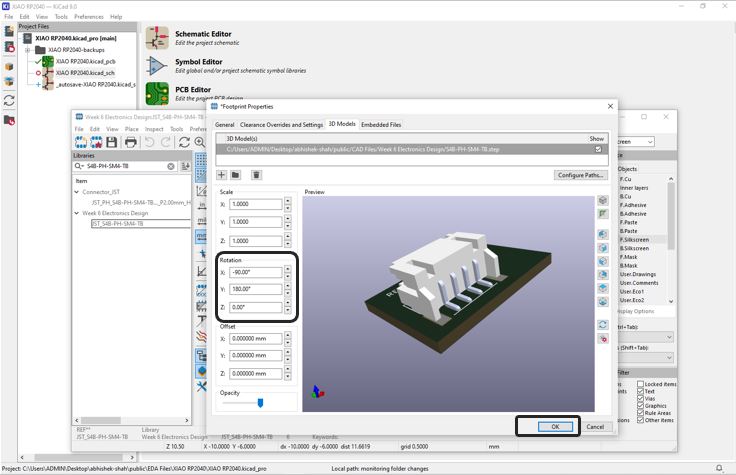The image size is (736, 475).
Task: Click OK to confirm footprint properties
Action: pos(555,427)
